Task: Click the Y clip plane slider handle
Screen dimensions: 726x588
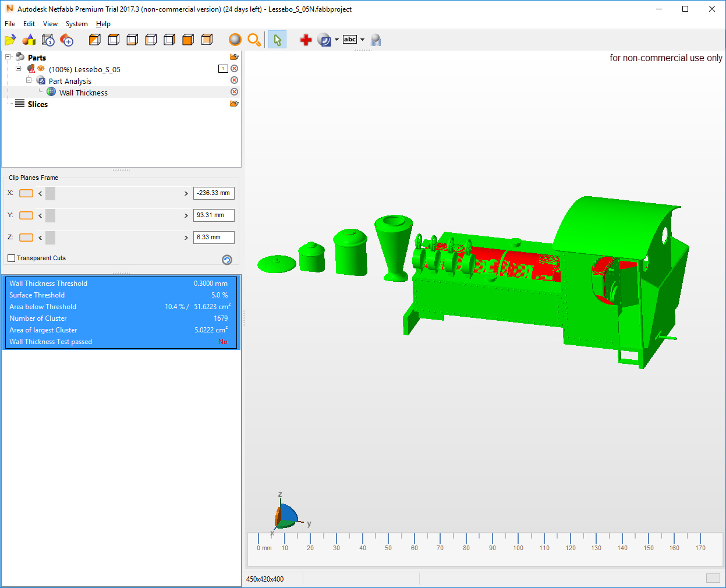Action: [50, 215]
